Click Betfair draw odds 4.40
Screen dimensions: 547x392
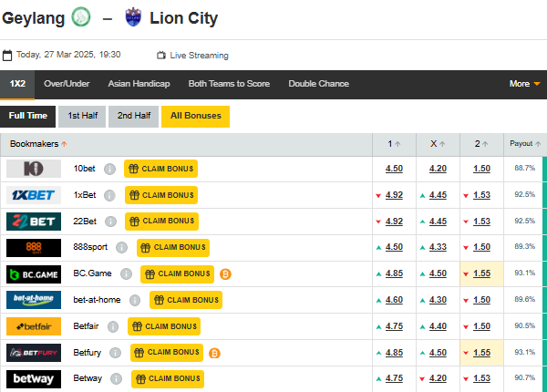point(438,326)
